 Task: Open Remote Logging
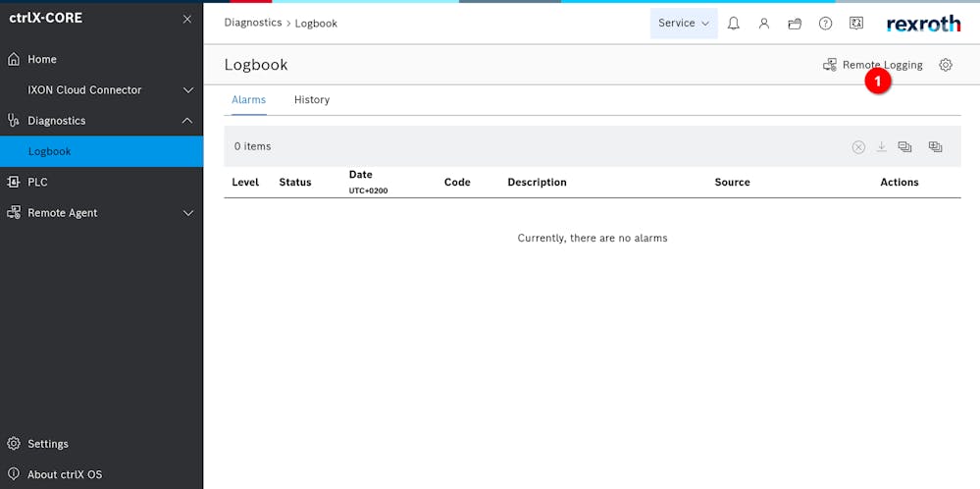pyautogui.click(x=872, y=65)
